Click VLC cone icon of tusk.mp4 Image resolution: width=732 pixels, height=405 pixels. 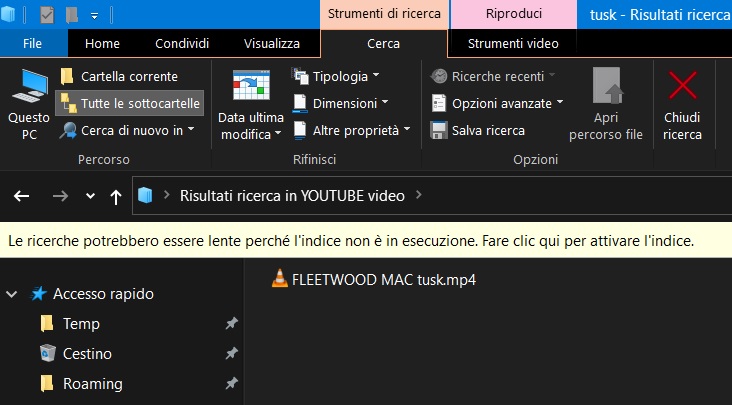click(x=280, y=279)
